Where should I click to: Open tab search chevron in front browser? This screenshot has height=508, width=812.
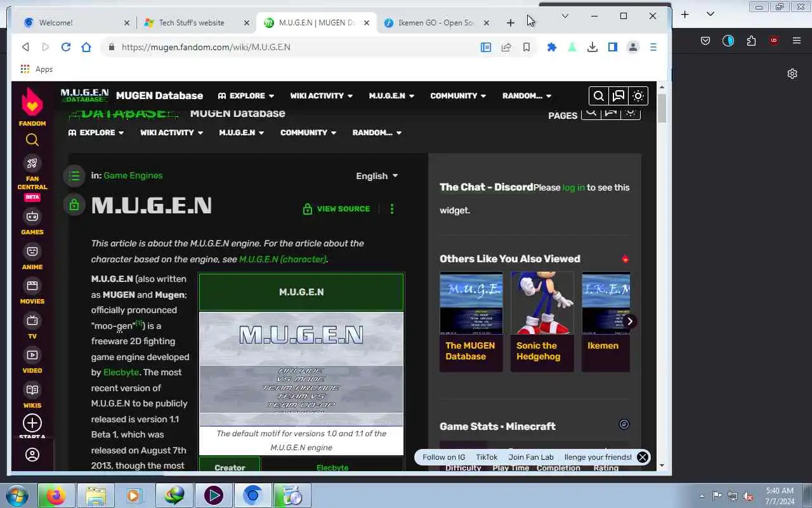tap(565, 16)
